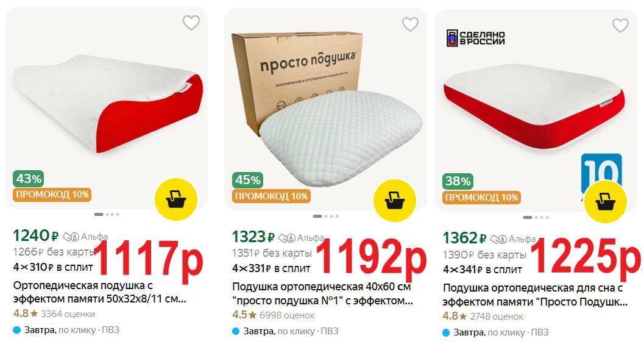The width and height of the screenshot is (644, 344).
Task: Add the 1362₽ pillow to cart
Action: (606, 202)
